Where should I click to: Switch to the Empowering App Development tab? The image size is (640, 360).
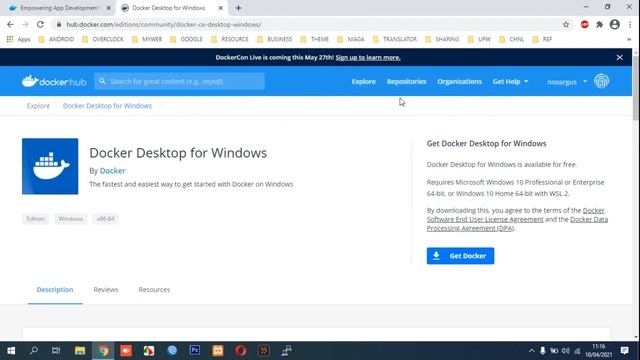tap(59, 8)
